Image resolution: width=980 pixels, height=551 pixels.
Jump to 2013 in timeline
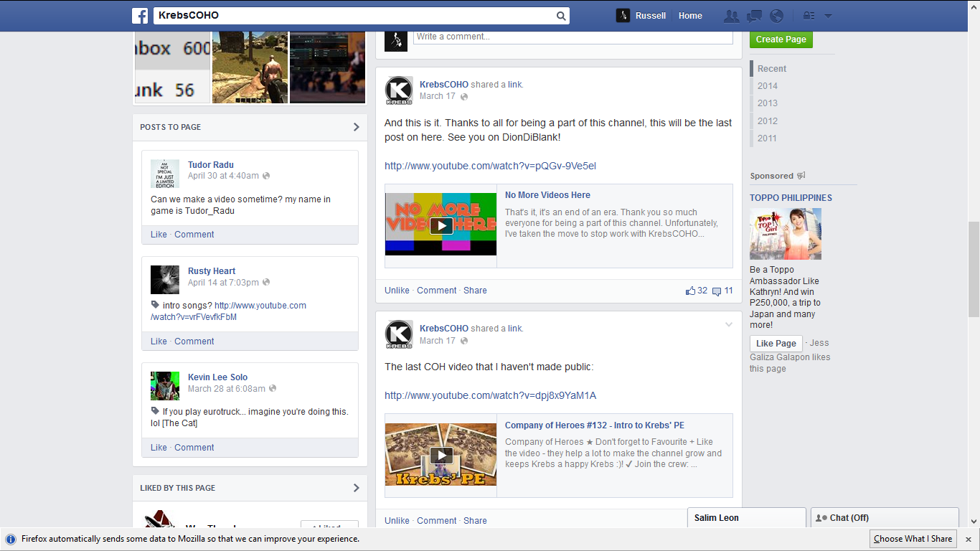(x=768, y=103)
